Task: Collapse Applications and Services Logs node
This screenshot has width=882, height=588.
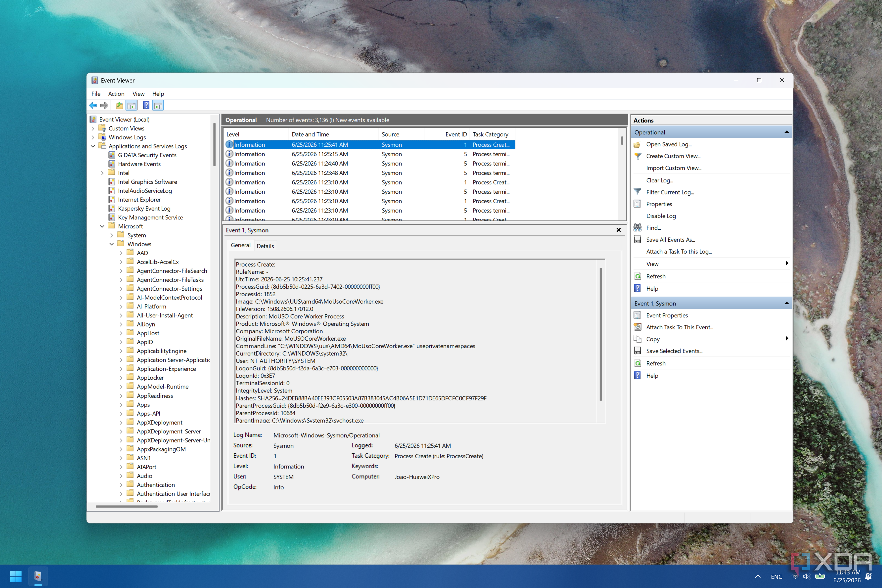Action: click(x=93, y=146)
